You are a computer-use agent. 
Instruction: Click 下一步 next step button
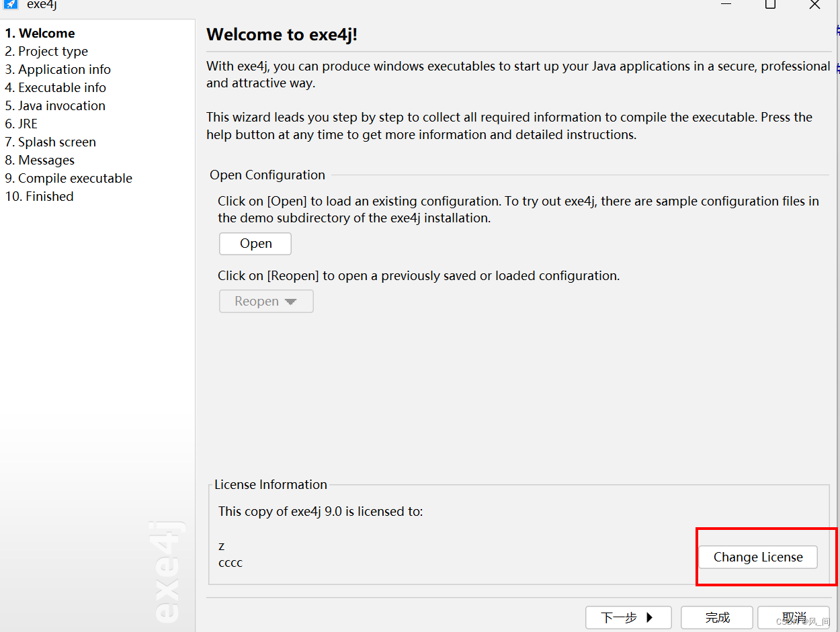tap(628, 617)
